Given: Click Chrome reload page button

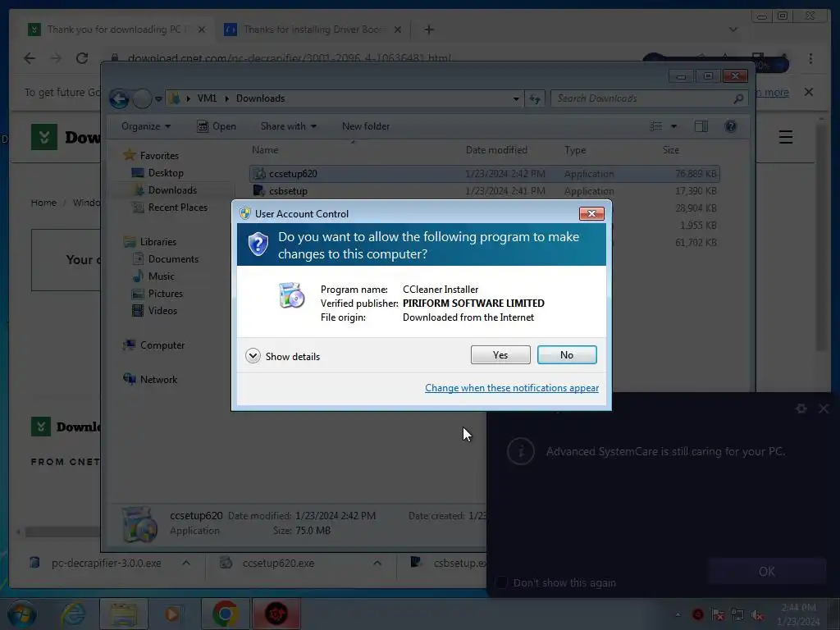Looking at the screenshot, I should point(82,58).
